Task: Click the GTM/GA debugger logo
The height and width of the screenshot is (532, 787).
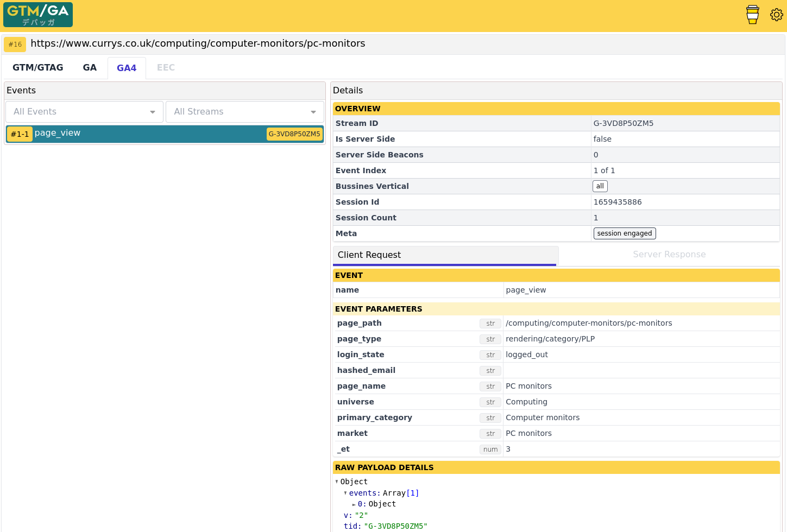Action: [38, 15]
